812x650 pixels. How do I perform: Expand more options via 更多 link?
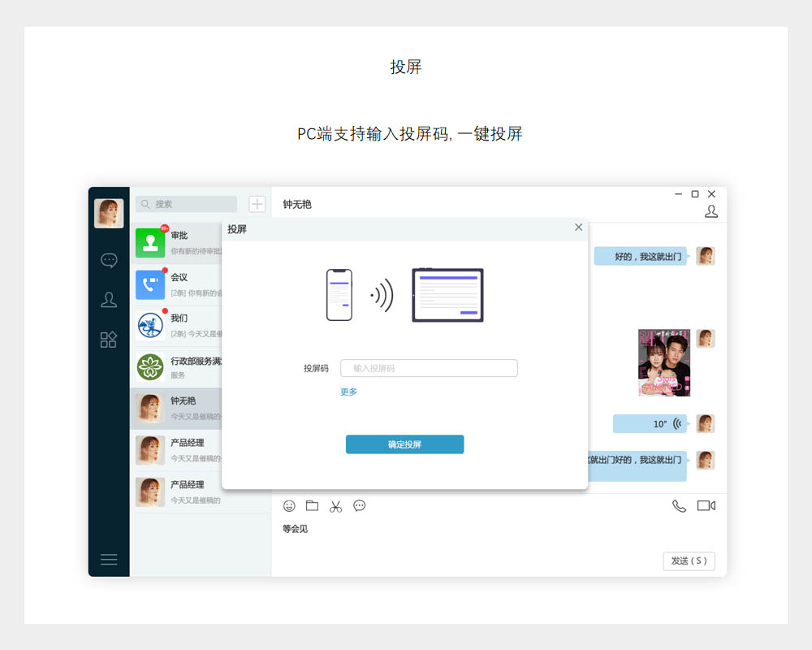pyautogui.click(x=348, y=392)
